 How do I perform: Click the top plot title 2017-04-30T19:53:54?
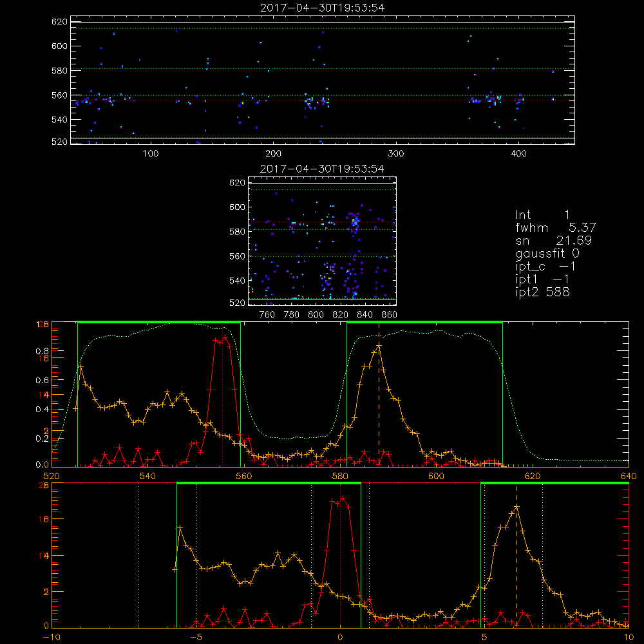(323, 8)
